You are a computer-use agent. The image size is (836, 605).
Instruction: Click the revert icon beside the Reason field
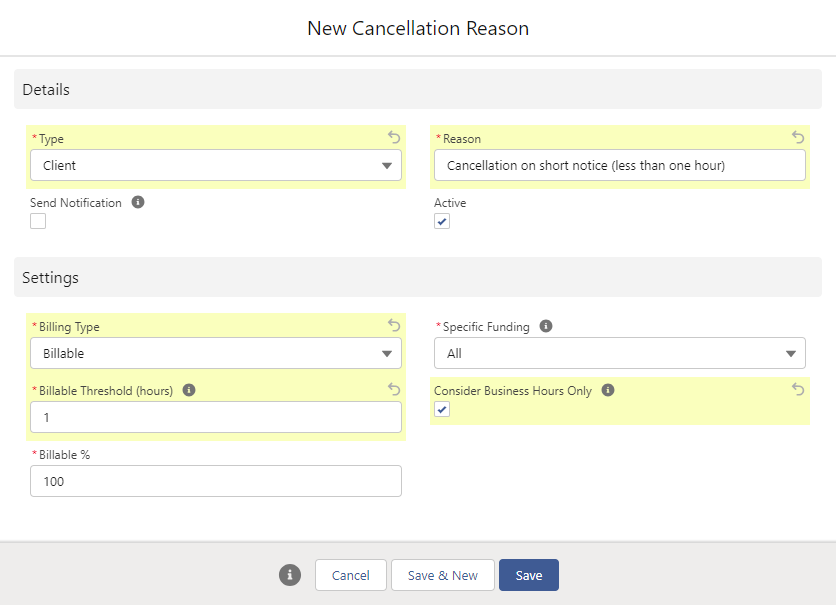[797, 137]
